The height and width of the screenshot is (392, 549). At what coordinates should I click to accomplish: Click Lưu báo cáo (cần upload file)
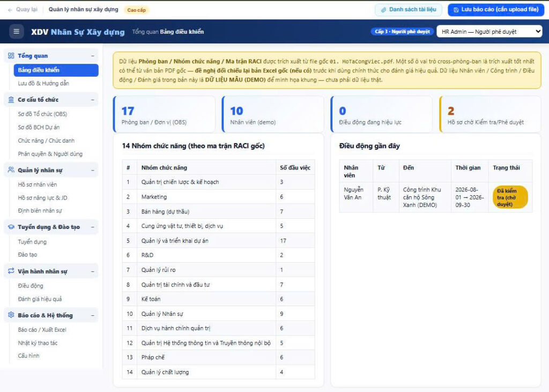[x=496, y=10]
